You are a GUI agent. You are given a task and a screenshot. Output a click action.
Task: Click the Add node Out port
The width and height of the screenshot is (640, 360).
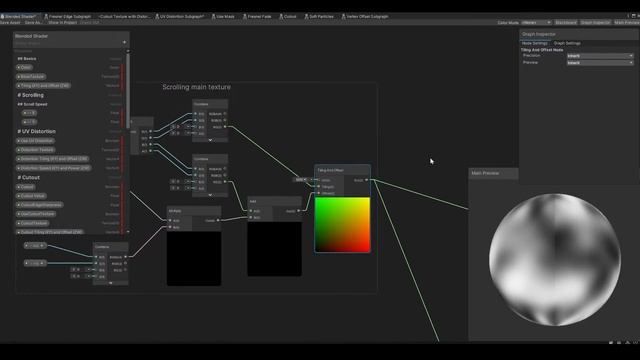point(298,211)
